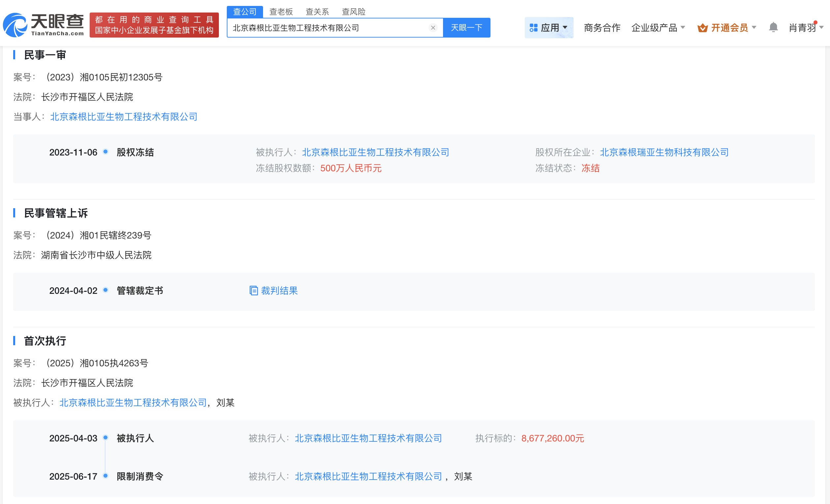
Task: Click the grid icon beside 应用
Action: (x=533, y=28)
